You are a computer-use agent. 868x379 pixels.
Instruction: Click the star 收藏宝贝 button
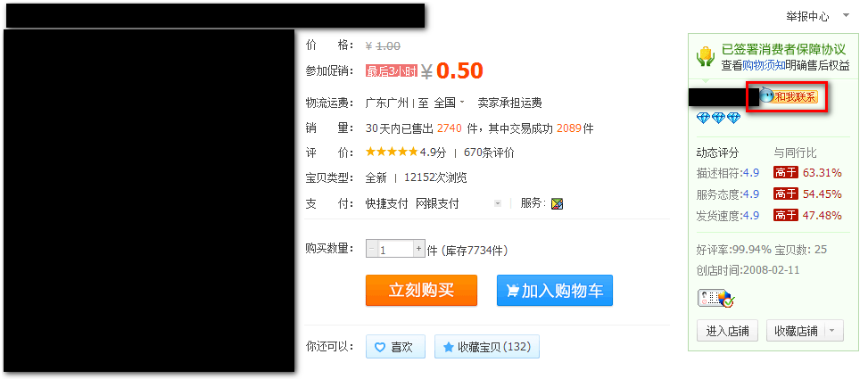point(486,347)
